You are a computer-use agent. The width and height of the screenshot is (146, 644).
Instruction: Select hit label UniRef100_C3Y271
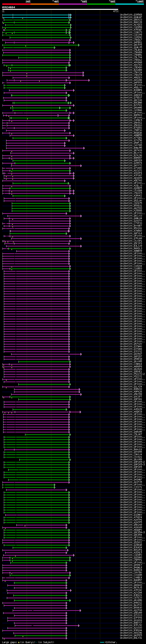click(131, 487)
